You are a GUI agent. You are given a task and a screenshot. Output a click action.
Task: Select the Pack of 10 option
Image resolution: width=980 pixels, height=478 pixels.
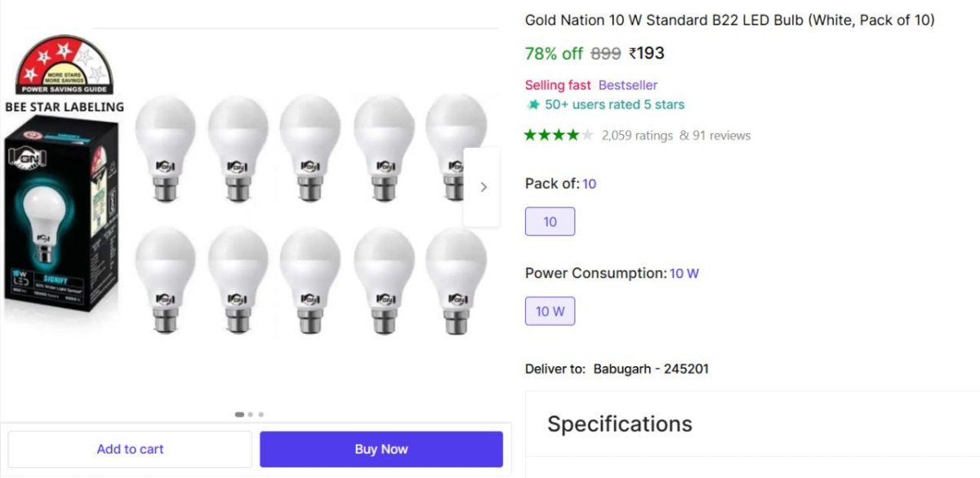(x=550, y=221)
